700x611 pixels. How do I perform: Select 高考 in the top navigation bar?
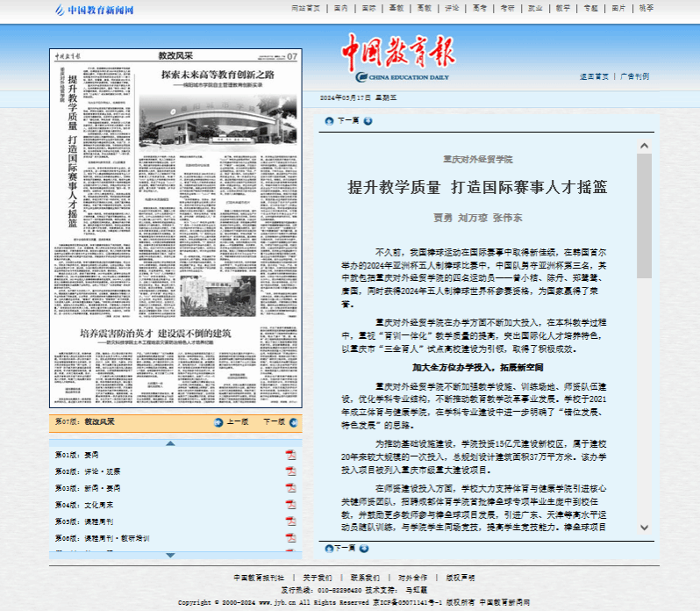(x=479, y=7)
